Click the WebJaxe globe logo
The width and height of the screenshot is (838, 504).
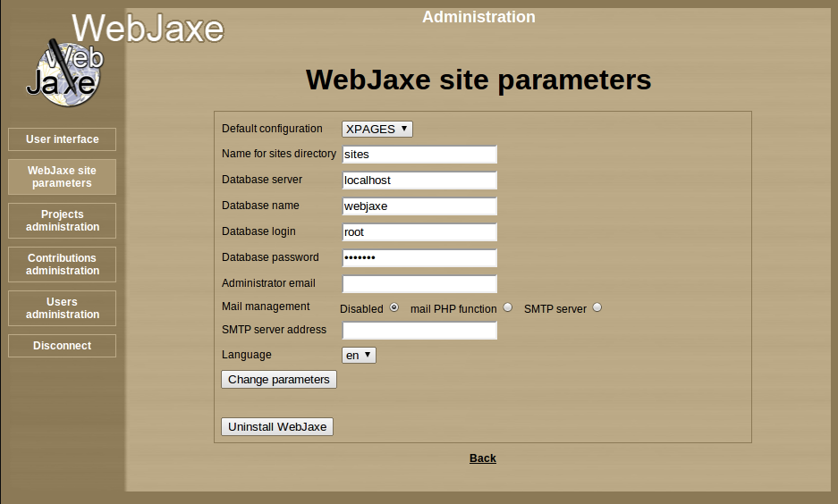(x=63, y=71)
